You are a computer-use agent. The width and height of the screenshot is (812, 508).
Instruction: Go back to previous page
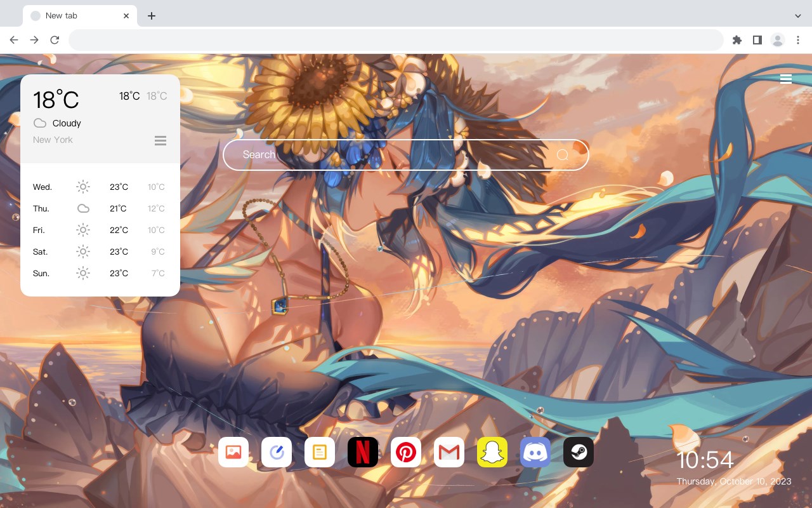point(14,40)
